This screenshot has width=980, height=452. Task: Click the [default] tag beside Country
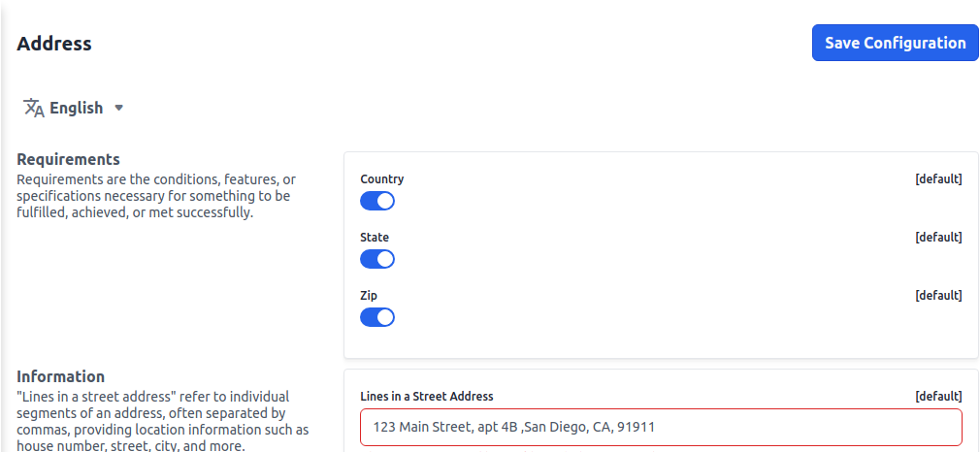[x=938, y=179]
